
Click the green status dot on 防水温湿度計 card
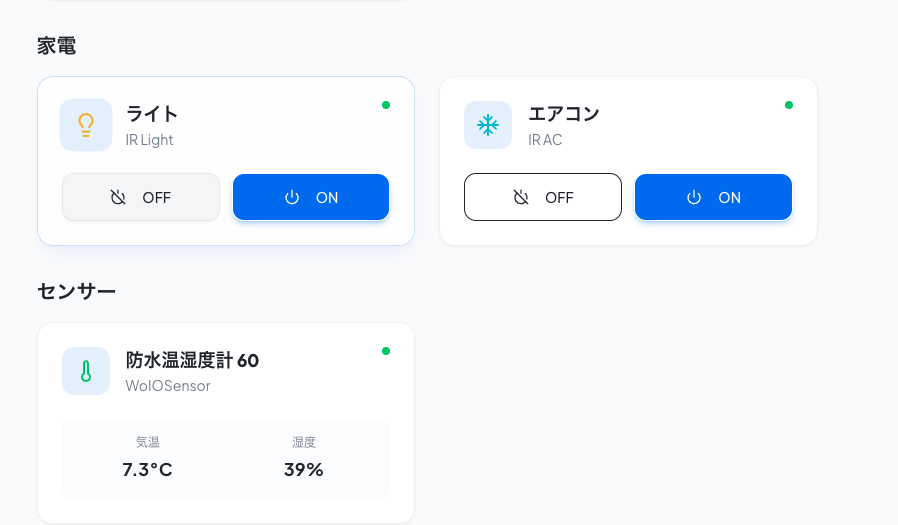pos(386,351)
